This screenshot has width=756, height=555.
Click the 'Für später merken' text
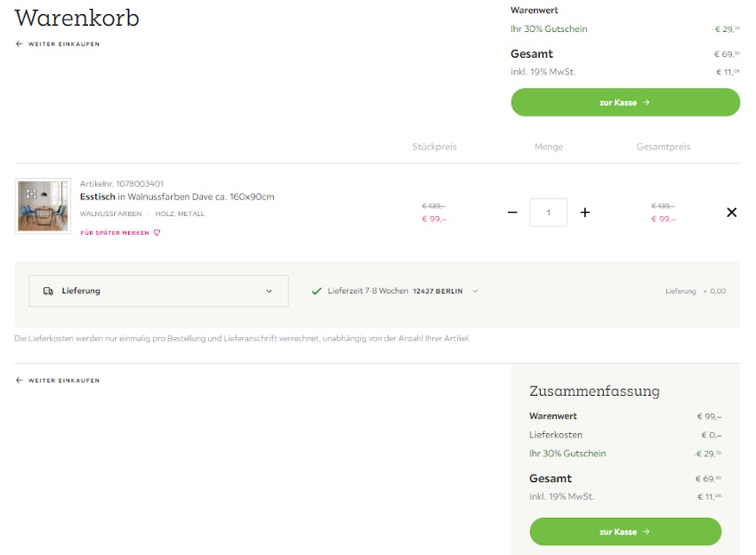click(115, 233)
